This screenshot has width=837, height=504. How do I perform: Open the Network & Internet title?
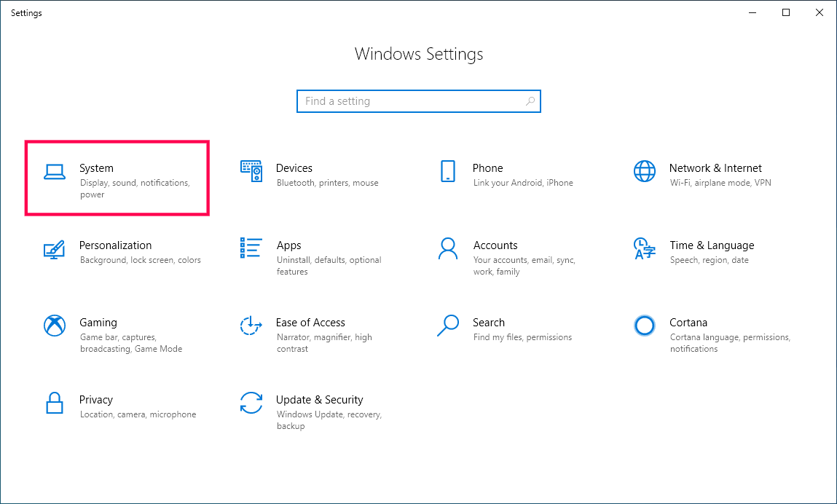coord(715,168)
